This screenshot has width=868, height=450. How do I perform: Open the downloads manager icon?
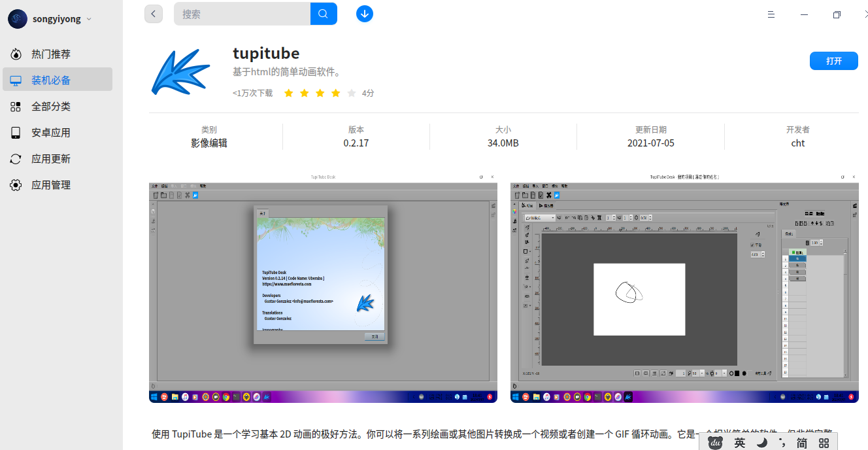coord(365,14)
